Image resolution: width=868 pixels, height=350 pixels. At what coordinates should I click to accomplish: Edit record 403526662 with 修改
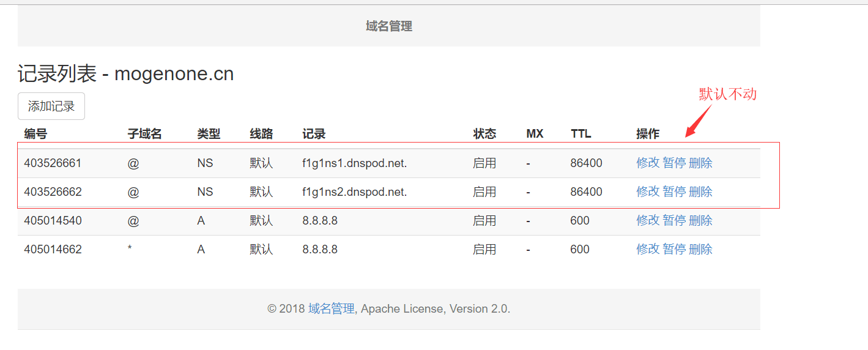pos(648,192)
